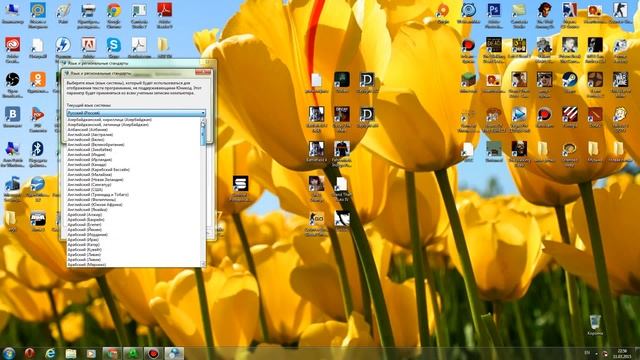Open the Daemon Tools lightning-bolt shortcut
The height and width of the screenshot is (360, 640).
tap(63, 45)
